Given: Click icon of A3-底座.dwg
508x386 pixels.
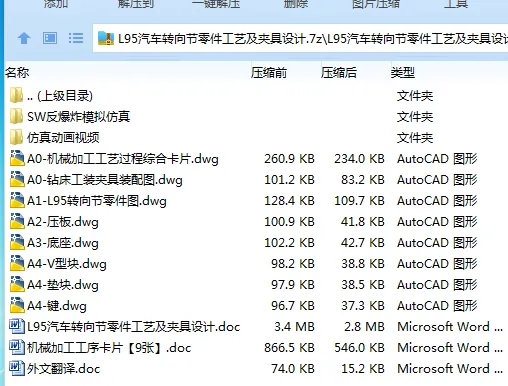Looking at the screenshot, I should point(17,242).
